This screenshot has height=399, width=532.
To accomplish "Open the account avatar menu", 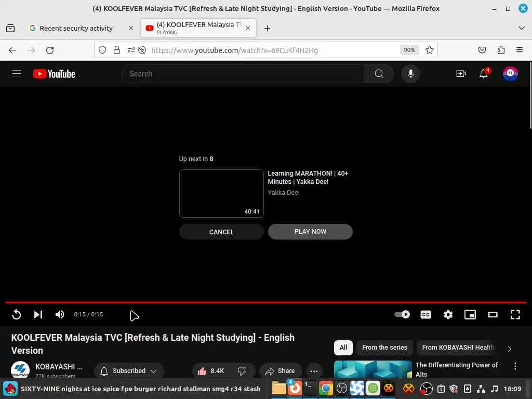I will [x=510, y=74].
